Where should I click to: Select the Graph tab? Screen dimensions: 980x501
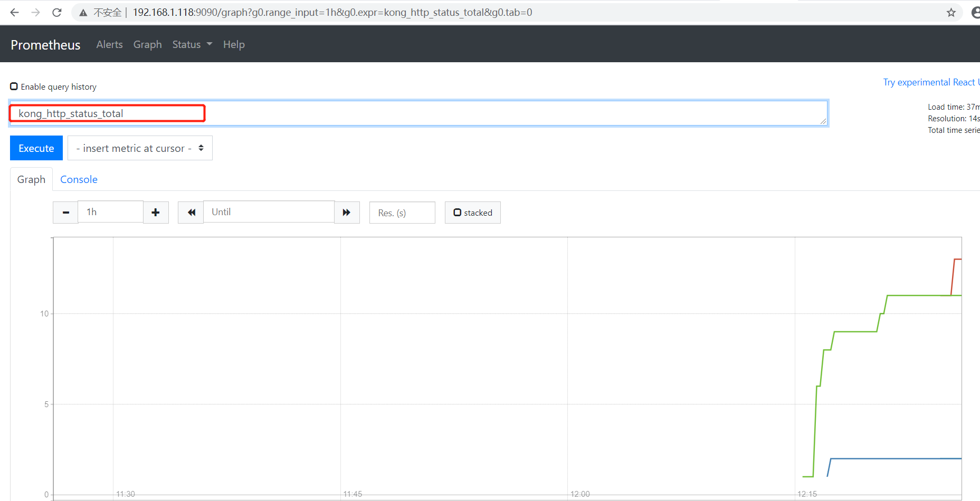tap(31, 179)
